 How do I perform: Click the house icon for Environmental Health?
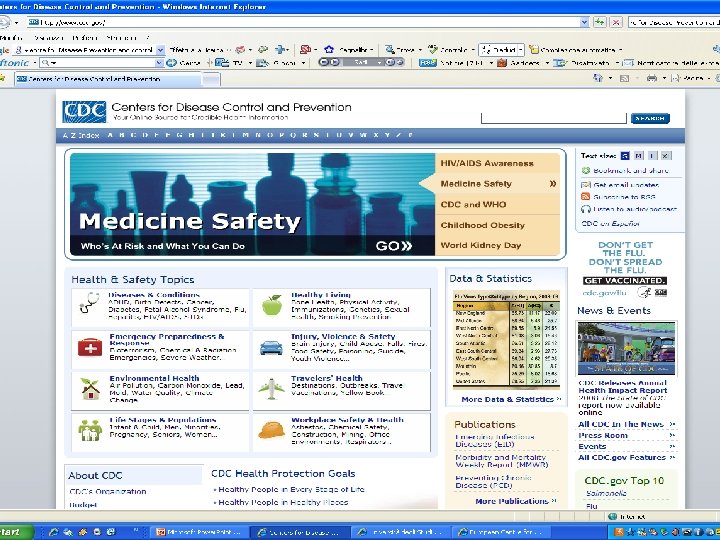[x=90, y=388]
